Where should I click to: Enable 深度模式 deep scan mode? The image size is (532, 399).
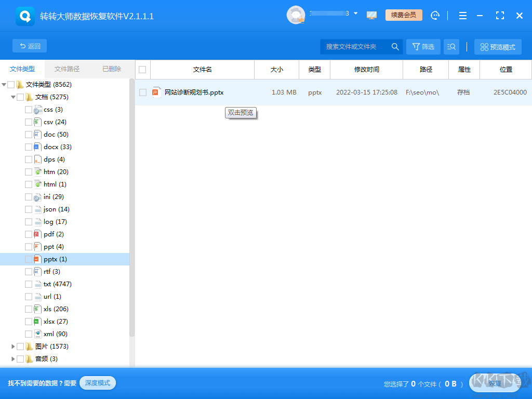tap(97, 382)
